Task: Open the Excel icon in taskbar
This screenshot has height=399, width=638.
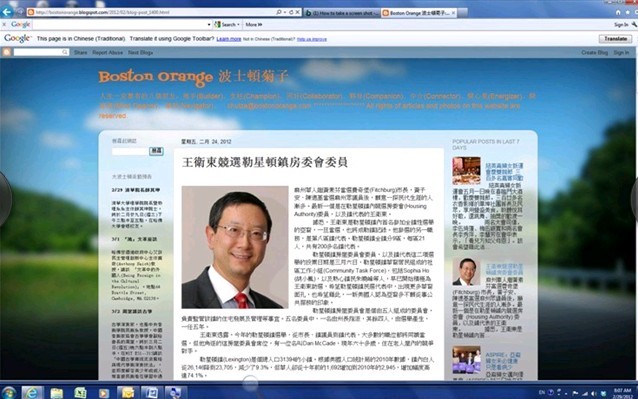Action: [x=80, y=393]
